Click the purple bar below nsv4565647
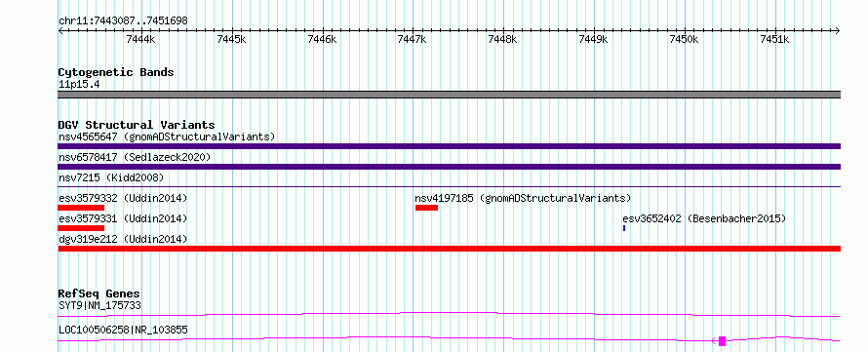Image resolution: width=868 pixels, height=352 pixels. (449, 146)
